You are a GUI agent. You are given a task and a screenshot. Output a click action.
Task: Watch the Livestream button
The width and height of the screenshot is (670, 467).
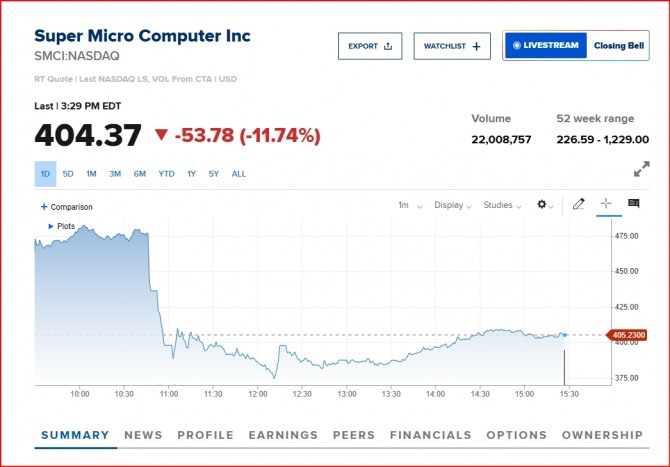(x=544, y=45)
